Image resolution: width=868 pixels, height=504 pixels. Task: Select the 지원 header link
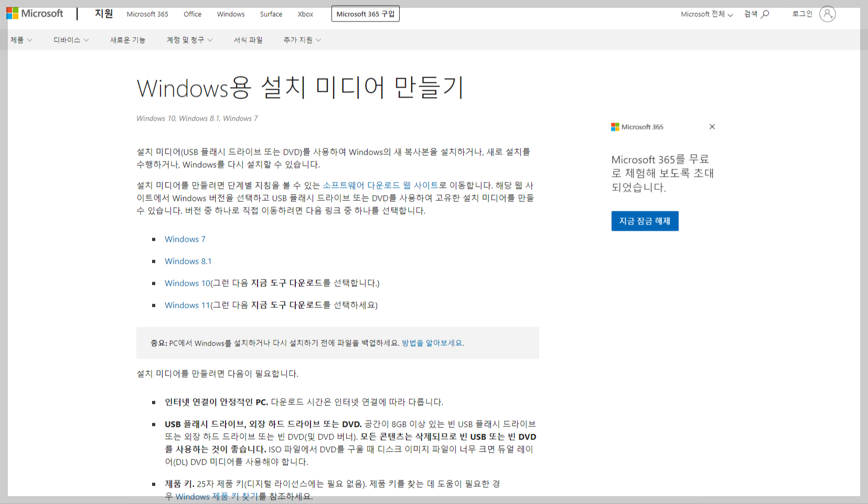(x=104, y=14)
